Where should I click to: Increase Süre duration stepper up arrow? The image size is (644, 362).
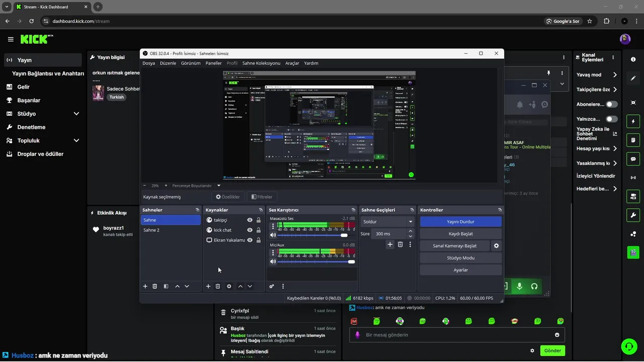click(x=411, y=231)
